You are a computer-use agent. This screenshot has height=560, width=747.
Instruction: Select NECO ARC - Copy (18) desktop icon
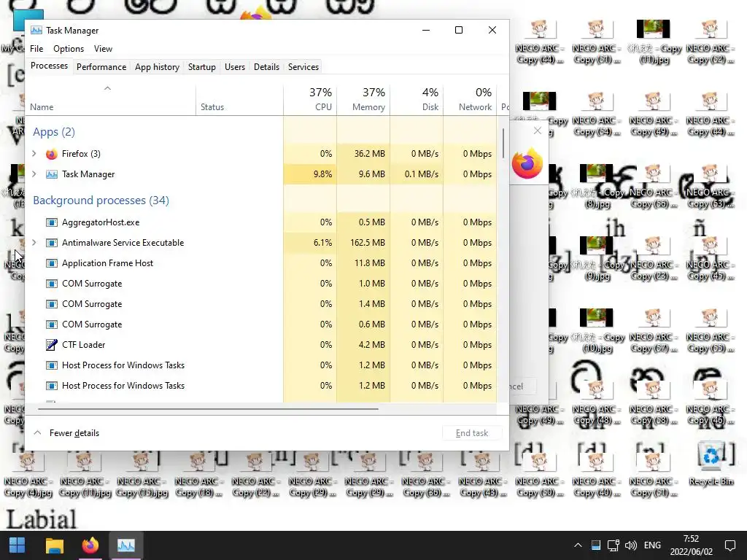point(198,475)
